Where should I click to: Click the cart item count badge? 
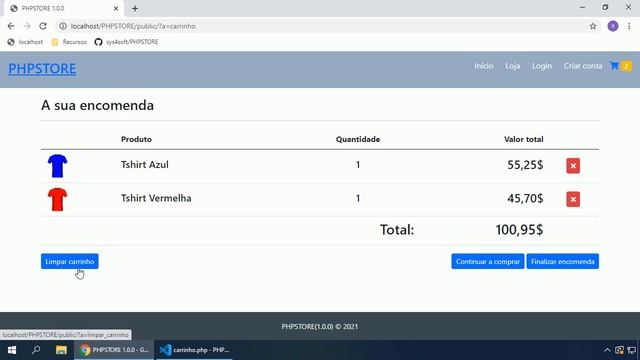pyautogui.click(x=626, y=66)
